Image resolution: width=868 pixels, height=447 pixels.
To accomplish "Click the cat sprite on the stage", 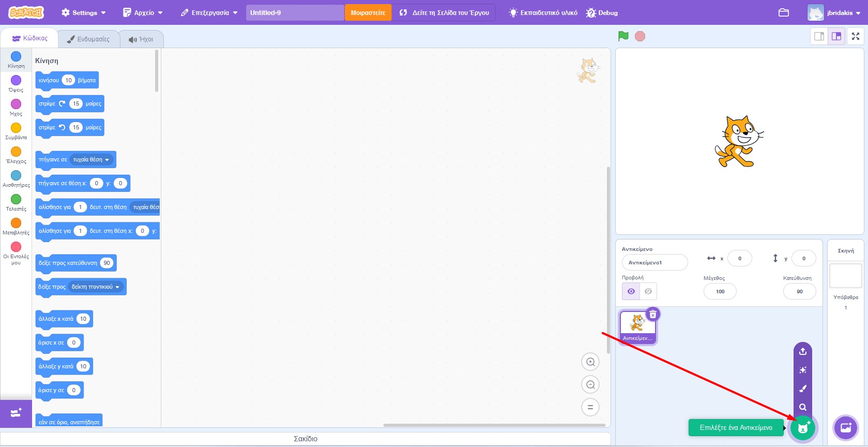I will [739, 141].
